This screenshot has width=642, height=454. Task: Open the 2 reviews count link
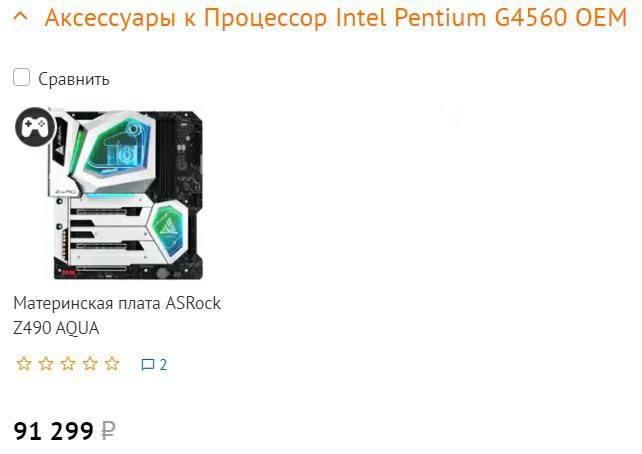click(163, 364)
